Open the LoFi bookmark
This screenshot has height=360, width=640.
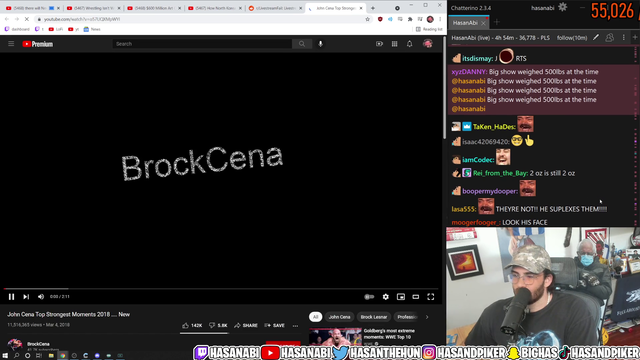56,29
